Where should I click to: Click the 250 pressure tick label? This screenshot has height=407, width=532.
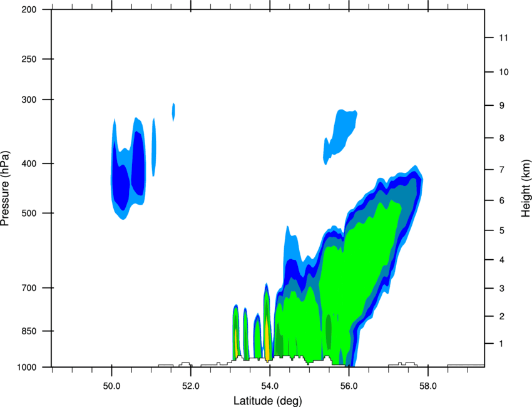[29, 59]
